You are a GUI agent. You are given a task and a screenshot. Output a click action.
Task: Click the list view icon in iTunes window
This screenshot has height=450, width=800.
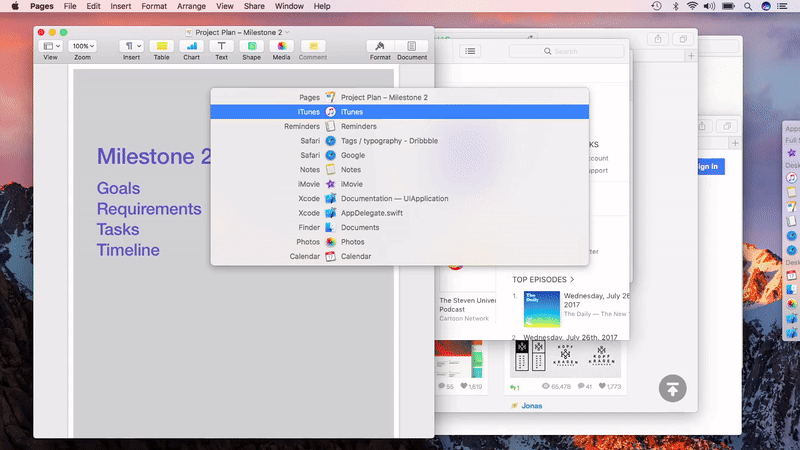point(470,51)
